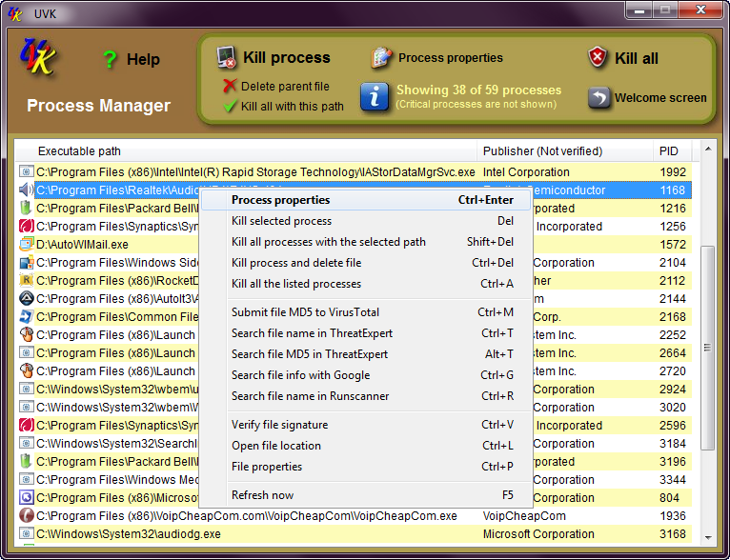
Task: Click the green question mark Help icon
Action: (x=110, y=60)
